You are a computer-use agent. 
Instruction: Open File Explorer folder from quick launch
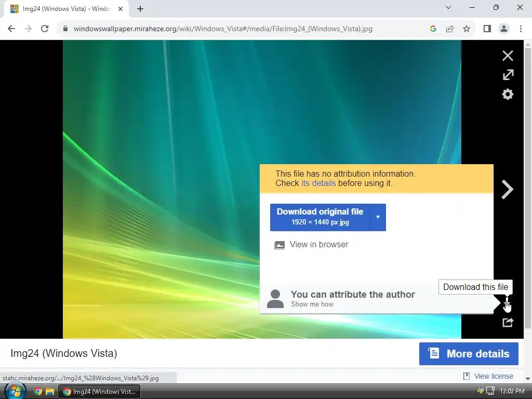50,392
